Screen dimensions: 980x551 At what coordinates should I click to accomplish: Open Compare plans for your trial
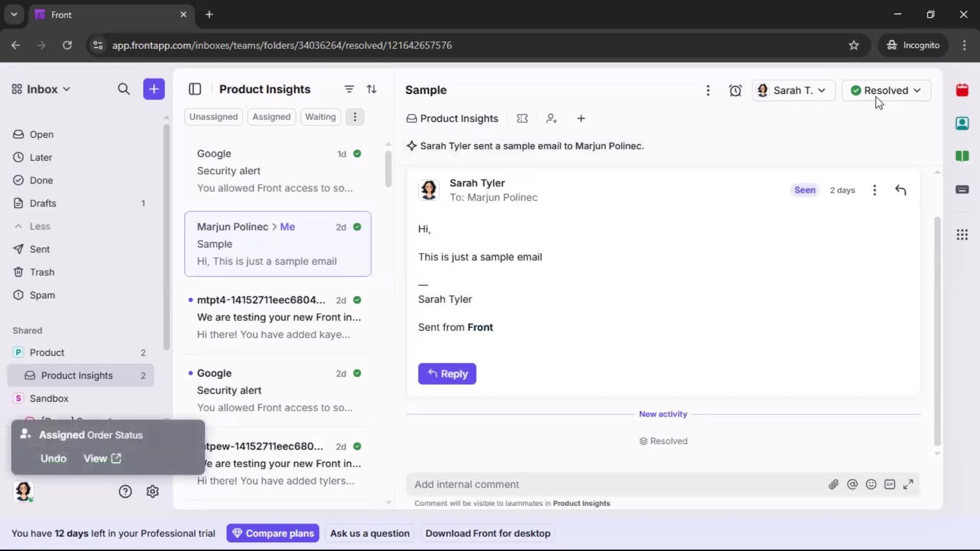click(273, 533)
